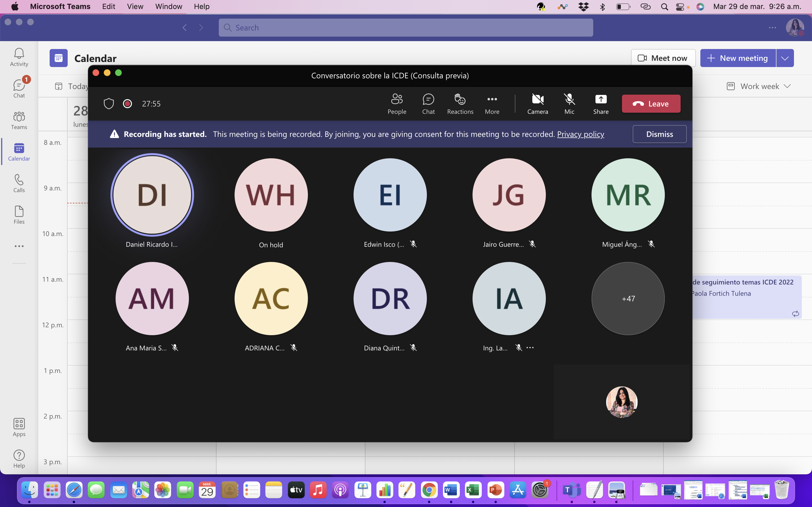Dismiss the recording notification banner

[659, 134]
